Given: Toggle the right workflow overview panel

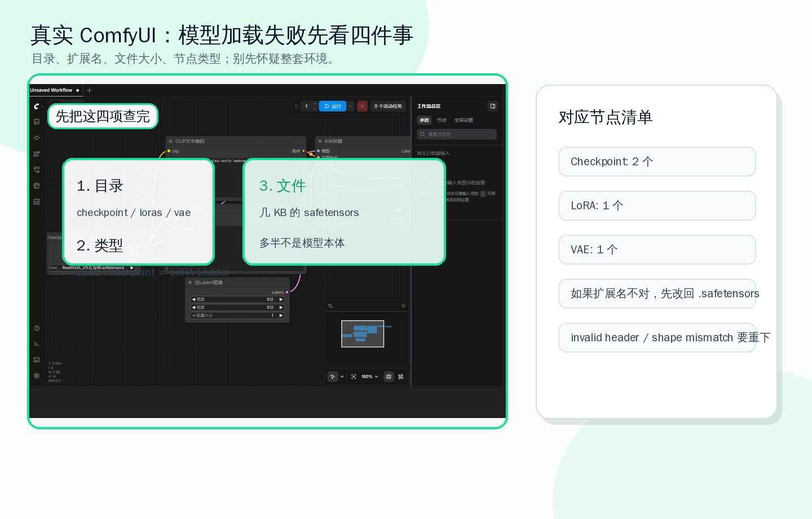Looking at the screenshot, I should 493,106.
